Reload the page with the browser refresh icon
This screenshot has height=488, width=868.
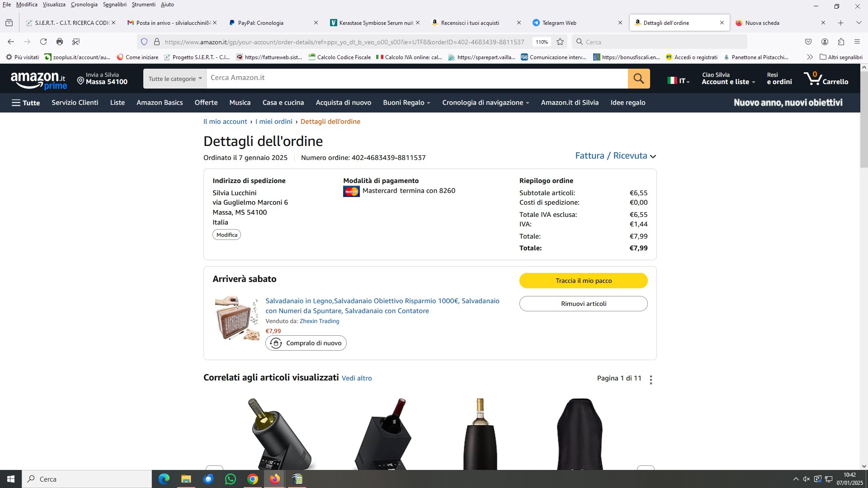[x=43, y=42]
